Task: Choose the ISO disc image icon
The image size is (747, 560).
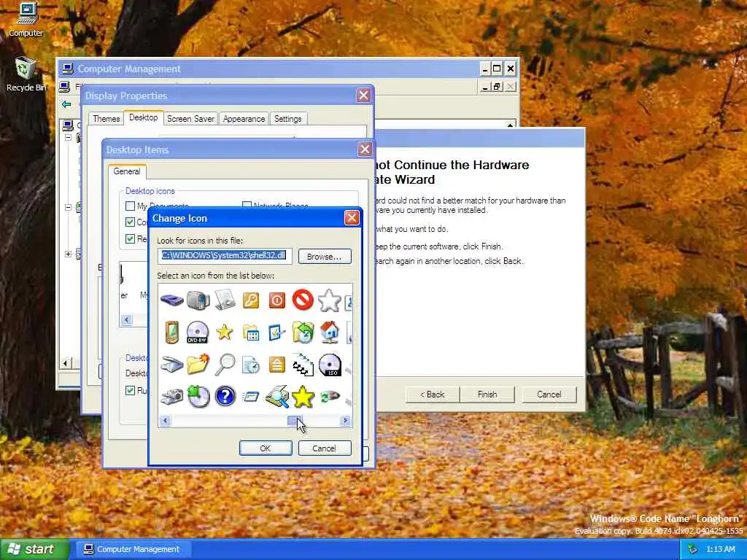Action: point(330,365)
